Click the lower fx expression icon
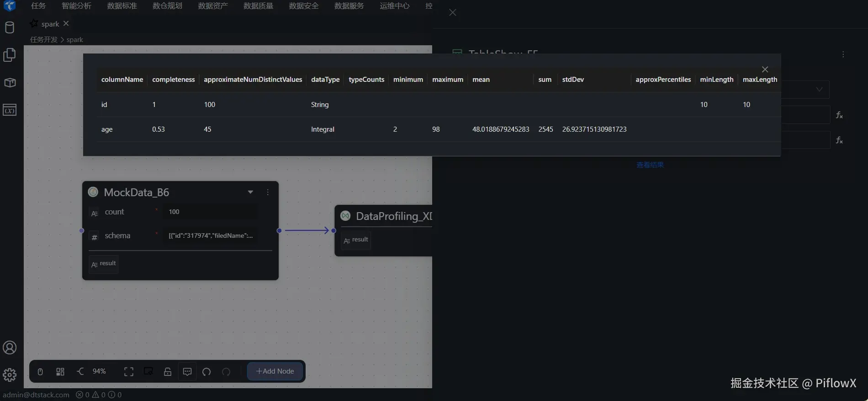 pyautogui.click(x=839, y=140)
